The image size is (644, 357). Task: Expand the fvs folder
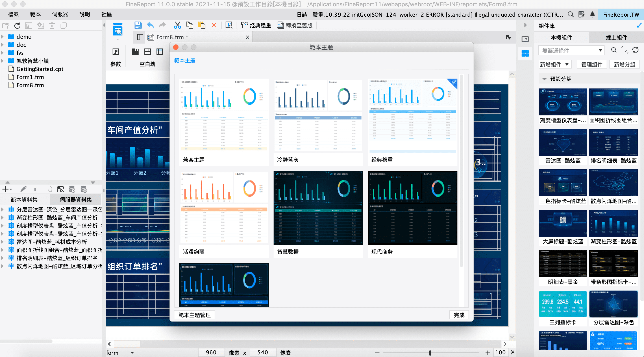2,53
